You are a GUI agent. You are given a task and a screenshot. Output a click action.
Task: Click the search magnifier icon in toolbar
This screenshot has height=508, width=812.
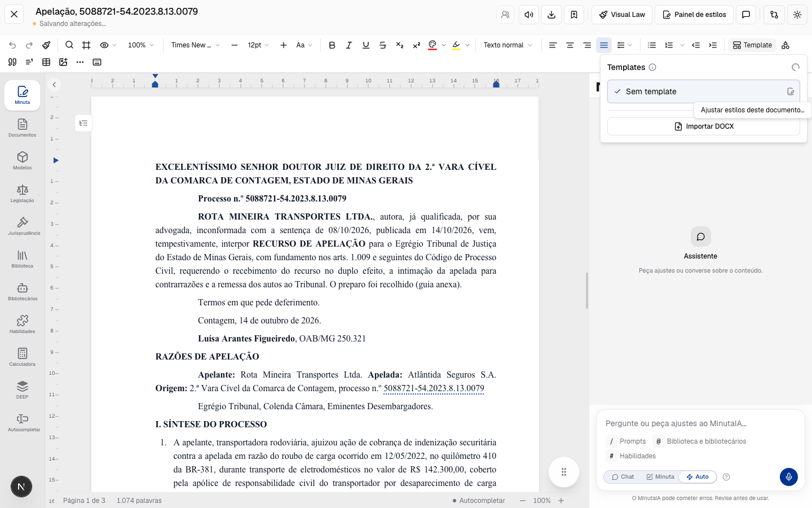69,45
